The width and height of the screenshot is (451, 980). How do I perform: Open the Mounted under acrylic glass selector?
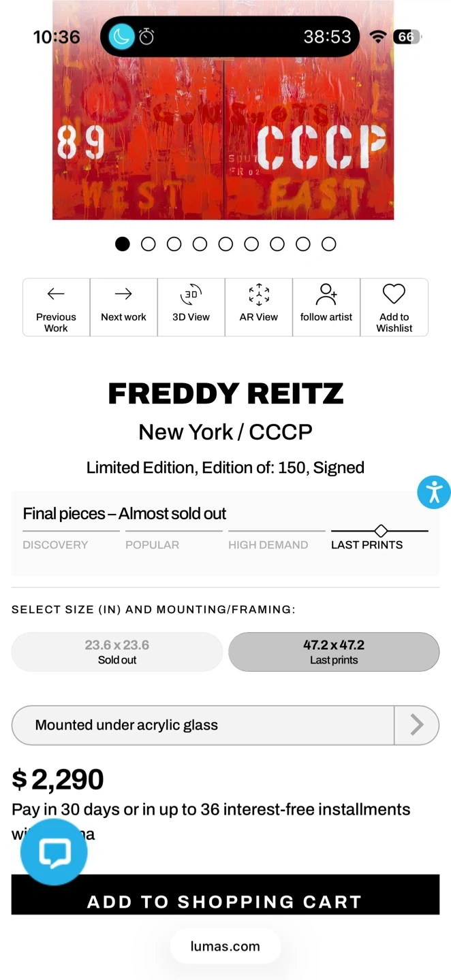coord(203,725)
